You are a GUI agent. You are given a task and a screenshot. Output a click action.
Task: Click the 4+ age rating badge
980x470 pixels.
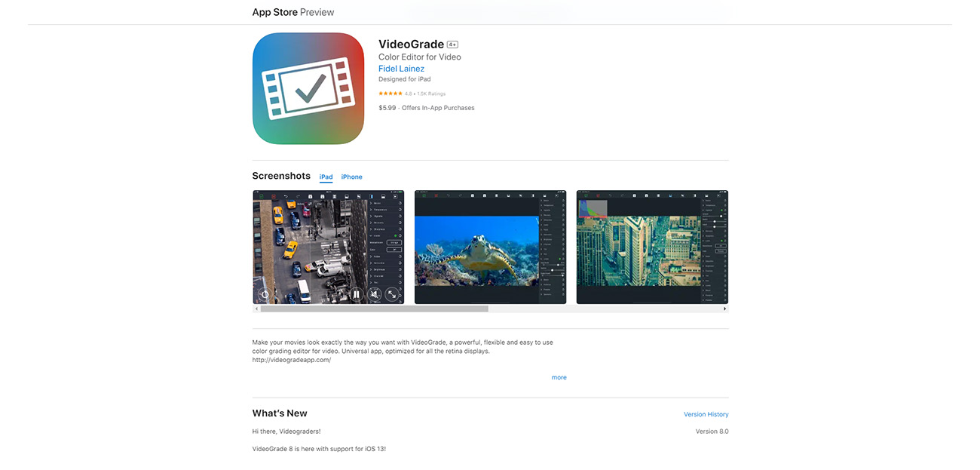pos(451,44)
